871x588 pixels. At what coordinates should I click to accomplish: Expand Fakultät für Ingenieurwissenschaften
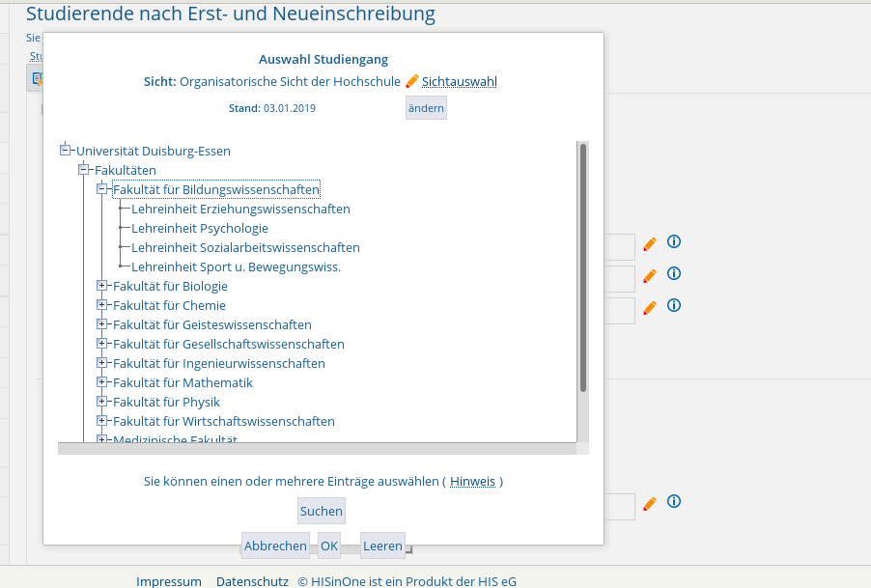[x=102, y=363]
